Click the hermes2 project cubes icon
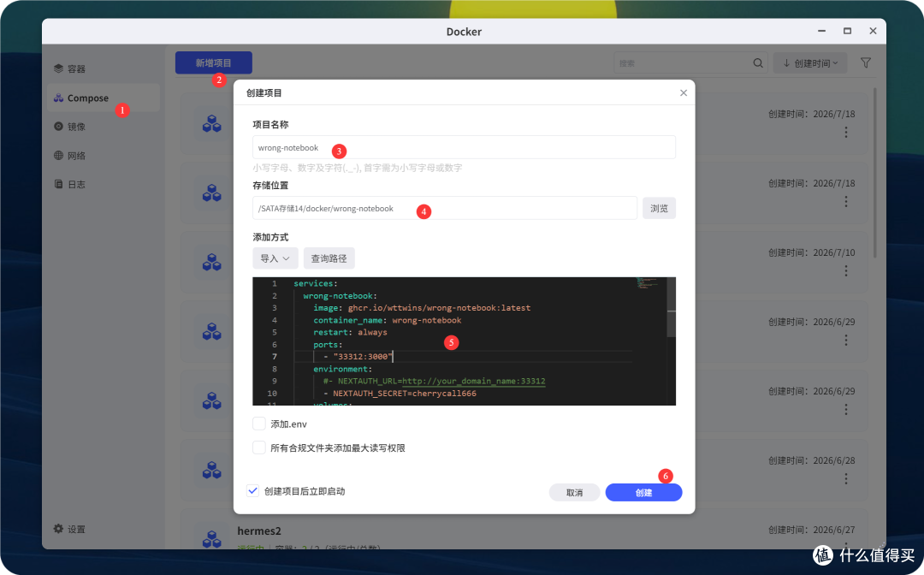The width and height of the screenshot is (924, 575). pyautogui.click(x=211, y=538)
